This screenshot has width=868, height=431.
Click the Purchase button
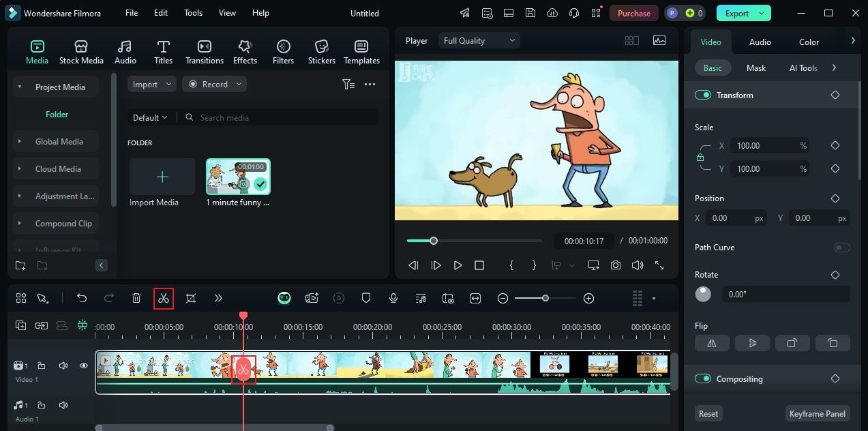[x=633, y=13]
